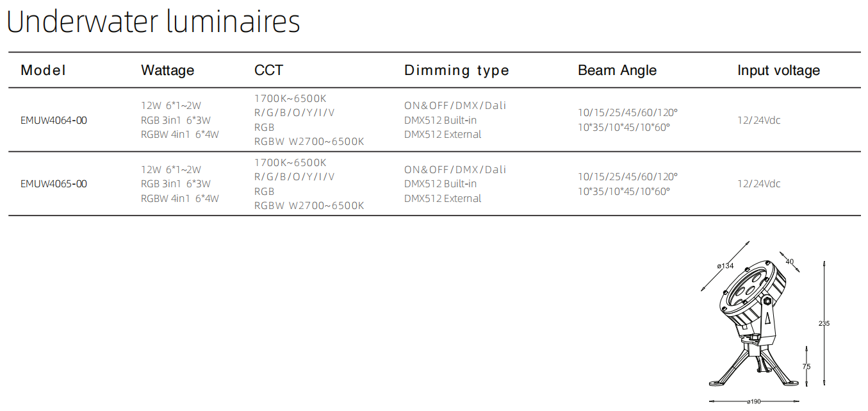868x411 pixels.
Task: Select model EMUW4064-00 cell
Action: point(54,120)
